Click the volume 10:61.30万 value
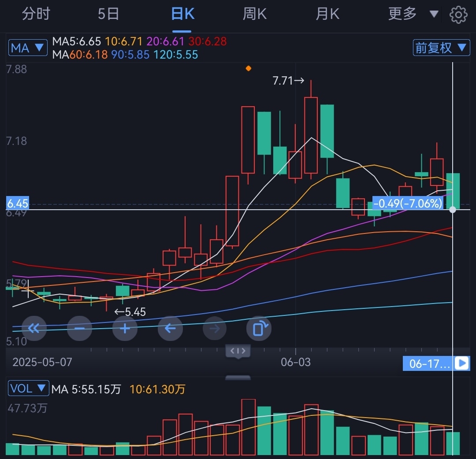The width and height of the screenshot is (476, 459). click(x=157, y=389)
